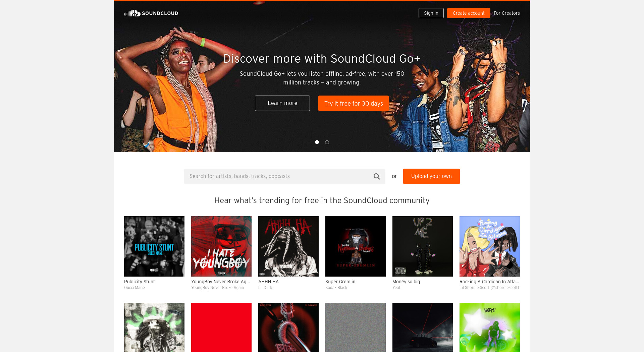Open the Super Gremlin cover art
This screenshot has width=644, height=352.
click(356, 246)
